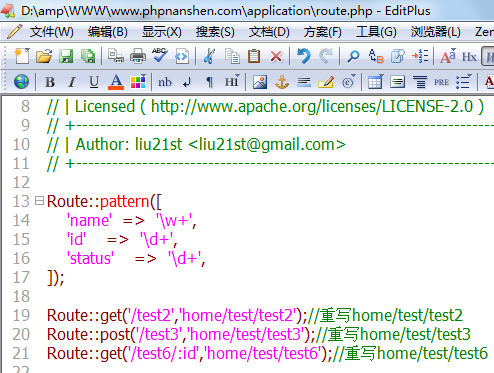Click the Open folder icon
Screen dimensions: 494x373
[44, 56]
